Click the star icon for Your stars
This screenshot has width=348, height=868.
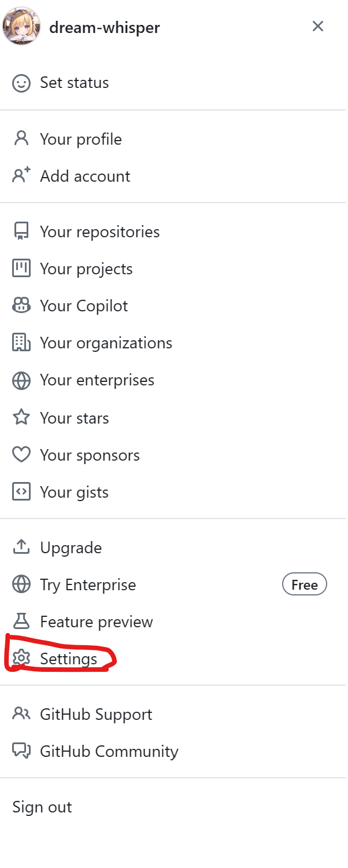point(21,417)
